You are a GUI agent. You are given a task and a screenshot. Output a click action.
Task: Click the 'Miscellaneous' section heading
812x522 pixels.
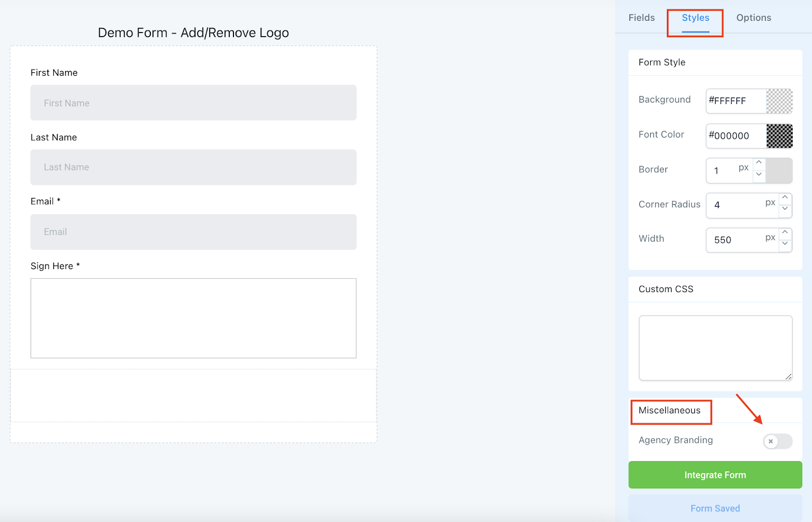tap(669, 410)
